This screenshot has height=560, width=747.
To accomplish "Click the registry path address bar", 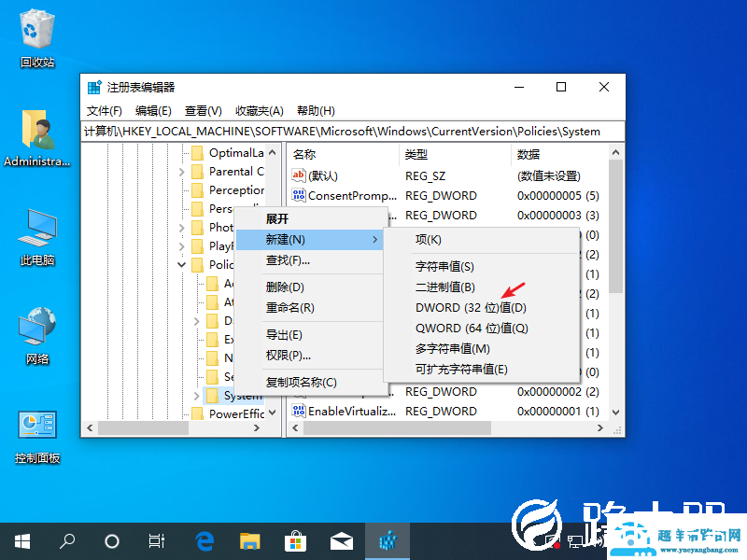I will 353,132.
